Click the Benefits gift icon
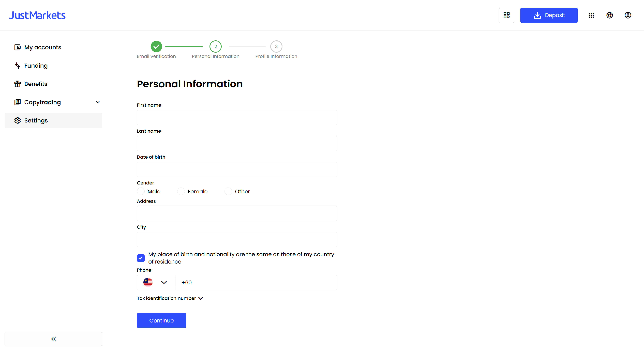Viewport: 644px width, 355px height. coord(18,84)
